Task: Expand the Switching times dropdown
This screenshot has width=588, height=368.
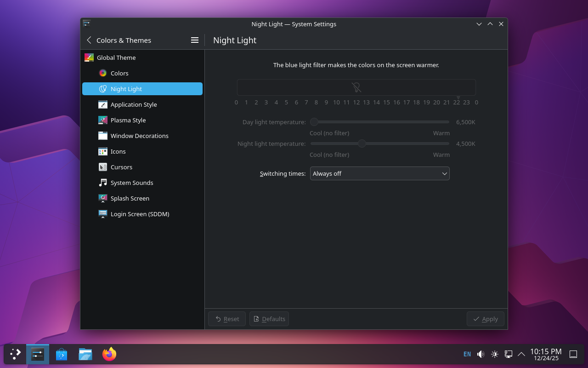Action: click(379, 173)
